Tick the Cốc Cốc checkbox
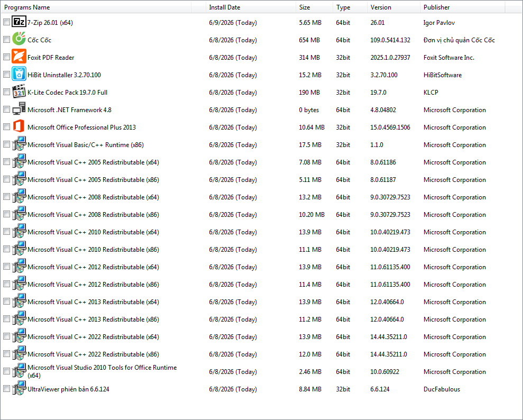This screenshot has width=523, height=420. tap(7, 39)
